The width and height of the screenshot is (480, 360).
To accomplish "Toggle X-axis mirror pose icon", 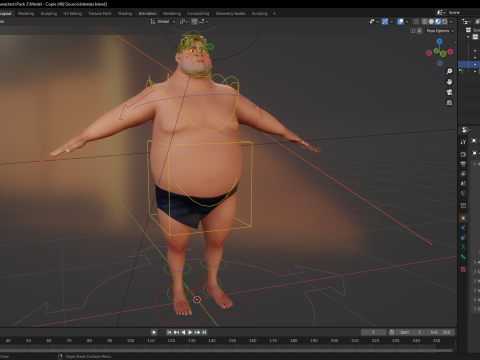I will click(x=419, y=31).
